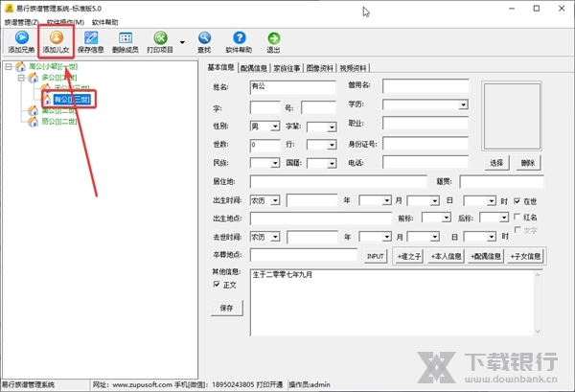Switch to the 图像资料 tab
The width and height of the screenshot is (575, 392).
click(320, 68)
